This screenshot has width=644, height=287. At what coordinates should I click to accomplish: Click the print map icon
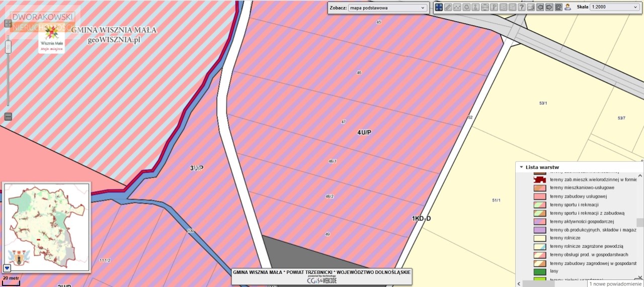tap(531, 7)
